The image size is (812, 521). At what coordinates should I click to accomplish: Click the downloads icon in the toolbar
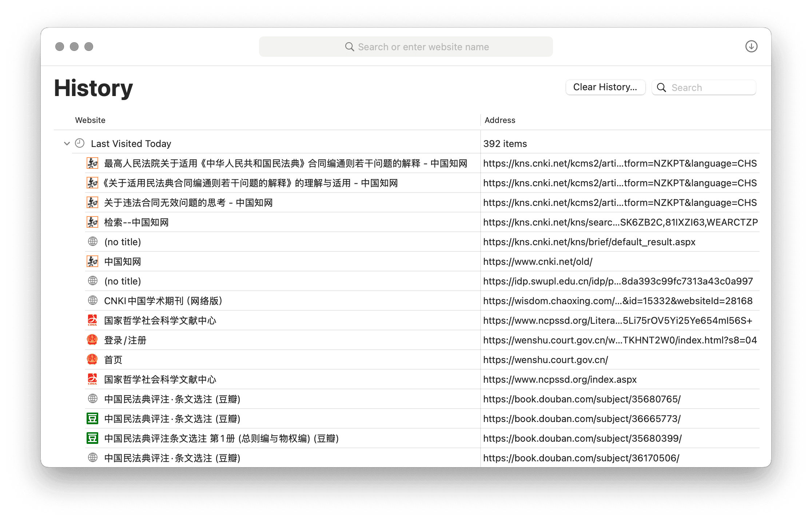751,47
